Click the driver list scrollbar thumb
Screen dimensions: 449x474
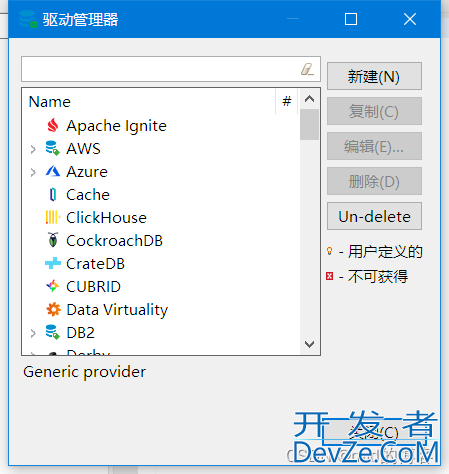pos(309,124)
